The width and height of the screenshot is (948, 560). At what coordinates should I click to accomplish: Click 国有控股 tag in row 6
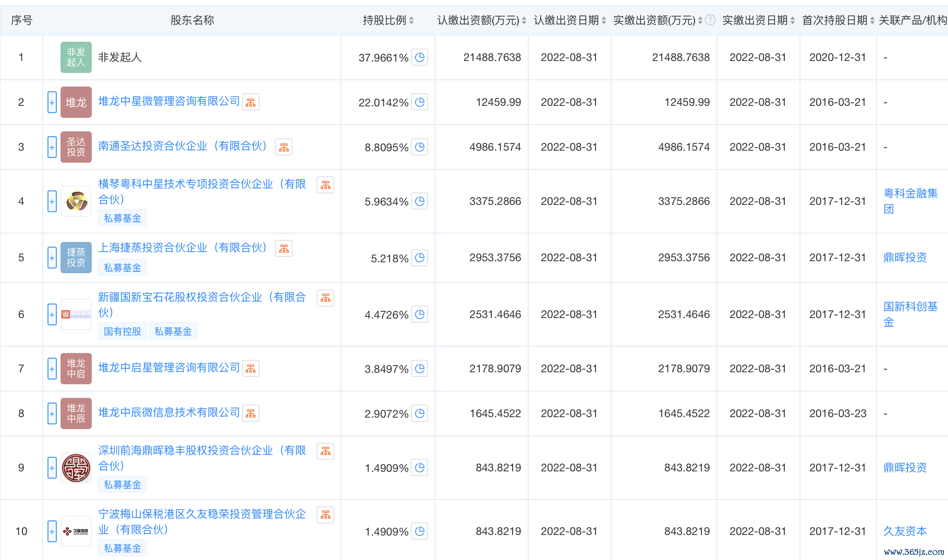123,332
